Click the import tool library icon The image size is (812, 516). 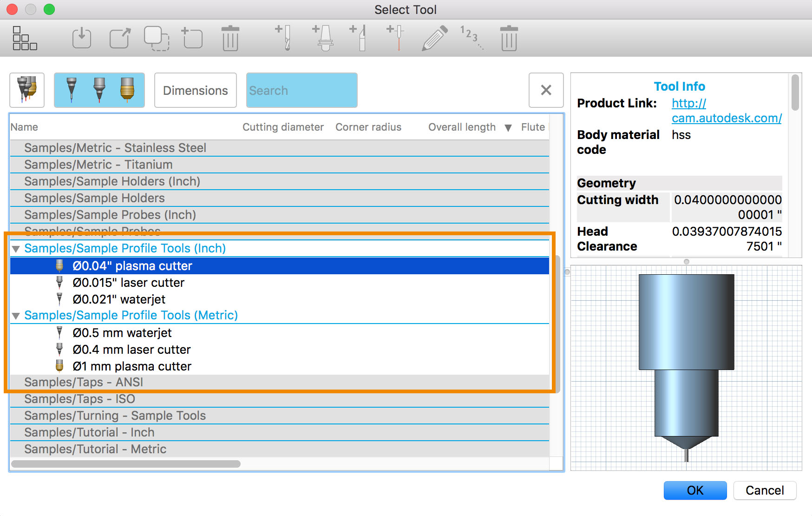pos(82,38)
